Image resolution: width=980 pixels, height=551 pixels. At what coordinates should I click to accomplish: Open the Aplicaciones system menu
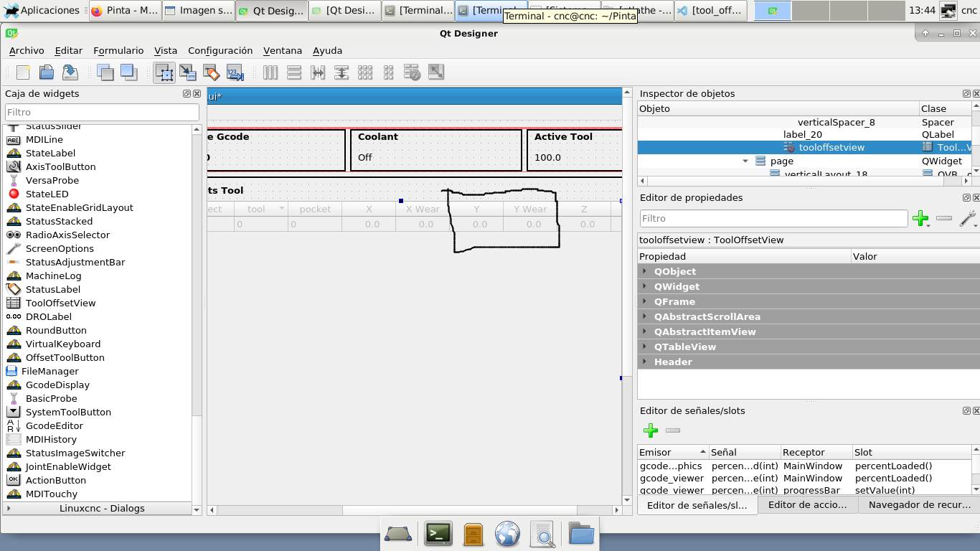coord(42,10)
